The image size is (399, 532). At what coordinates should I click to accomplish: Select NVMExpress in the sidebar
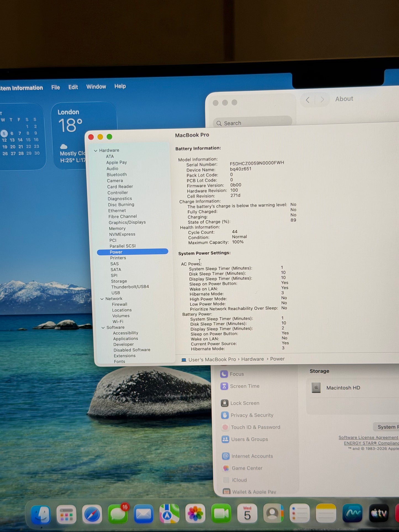pos(122,234)
